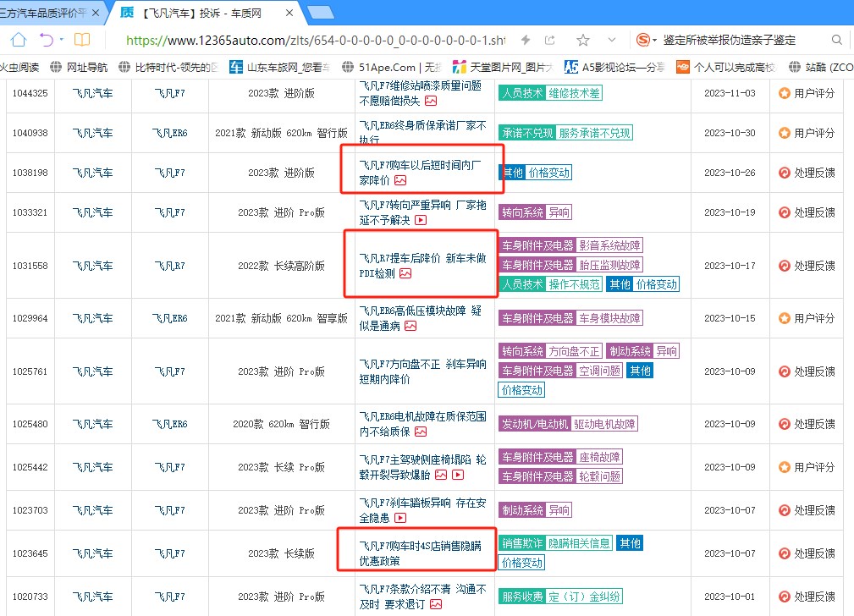The height and width of the screenshot is (616, 854).
Task: Select the 【飞凡汽车】投诉 - 车质网 tab
Action: click(x=202, y=13)
